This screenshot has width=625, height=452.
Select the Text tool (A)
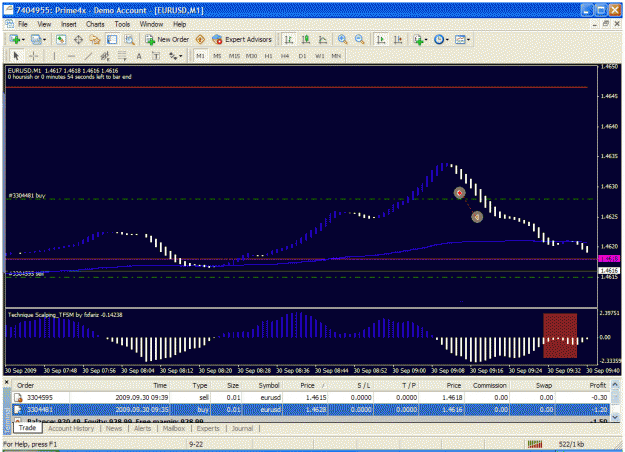(139, 56)
